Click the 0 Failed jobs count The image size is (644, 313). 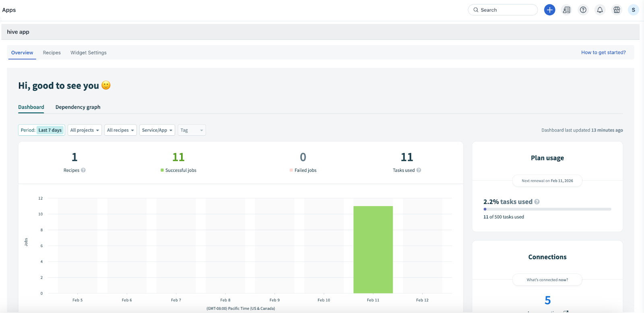click(303, 157)
